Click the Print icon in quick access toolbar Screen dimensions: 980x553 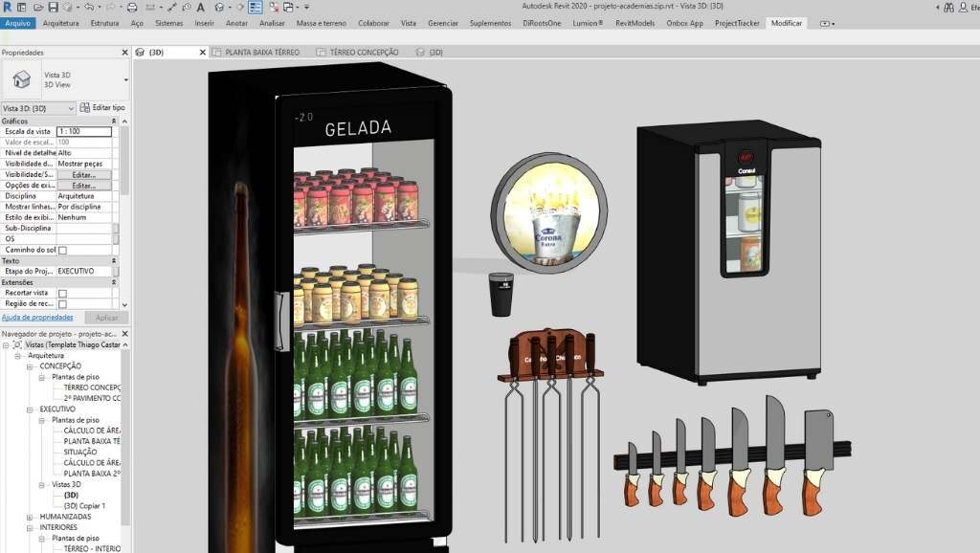click(134, 7)
